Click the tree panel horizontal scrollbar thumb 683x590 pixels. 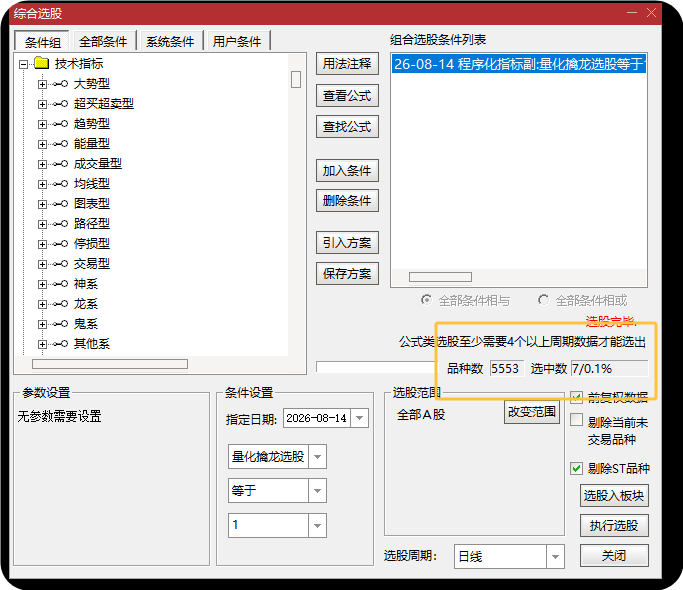110,364
